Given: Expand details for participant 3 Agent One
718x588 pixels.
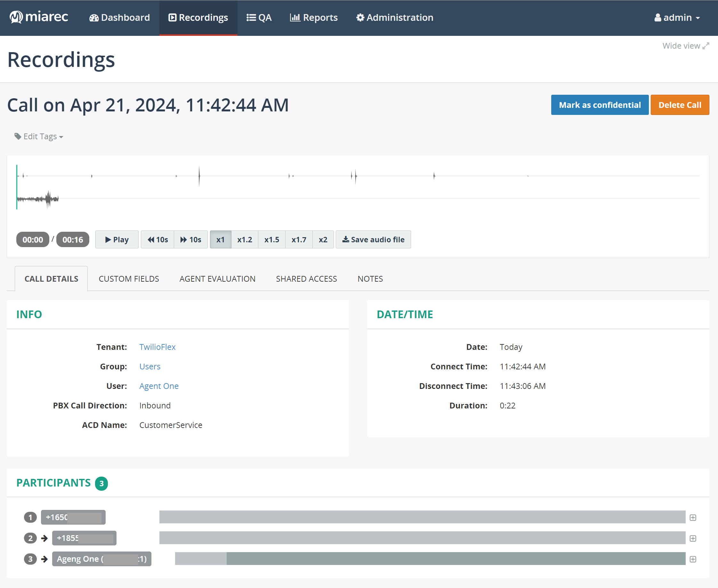Looking at the screenshot, I should pyautogui.click(x=694, y=559).
